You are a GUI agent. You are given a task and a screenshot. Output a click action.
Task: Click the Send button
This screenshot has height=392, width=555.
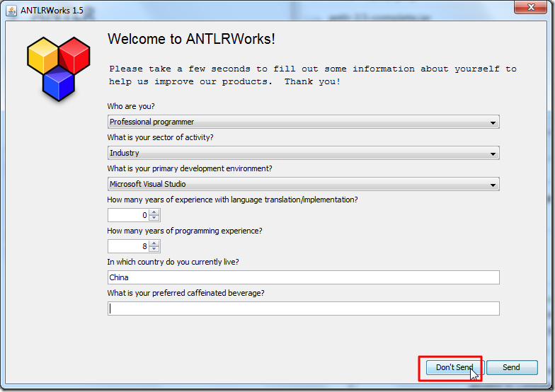tap(511, 367)
